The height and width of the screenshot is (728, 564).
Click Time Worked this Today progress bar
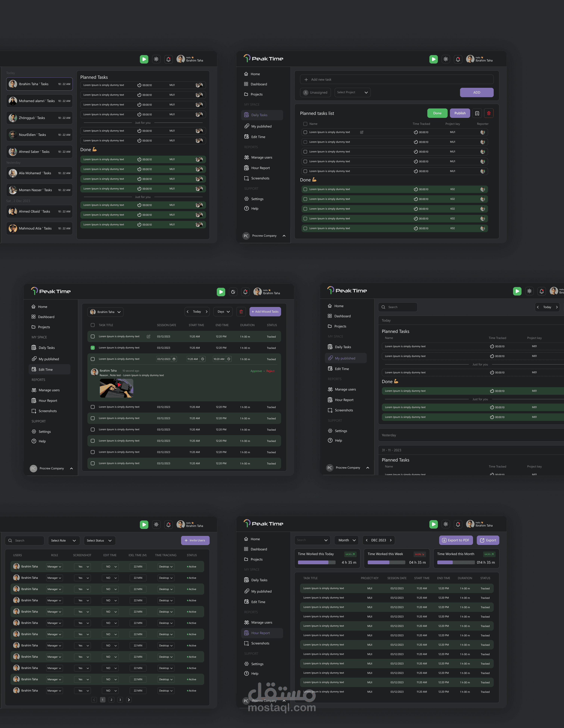tap(317, 562)
